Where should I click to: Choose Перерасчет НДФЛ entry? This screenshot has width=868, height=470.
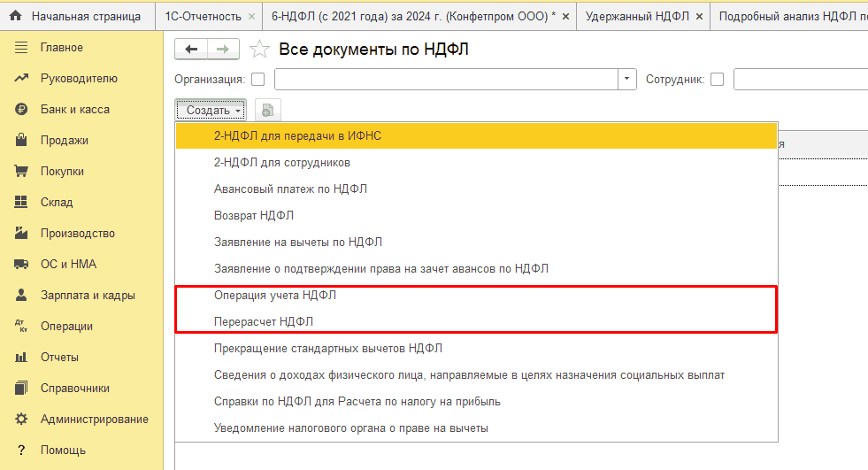coord(477,321)
